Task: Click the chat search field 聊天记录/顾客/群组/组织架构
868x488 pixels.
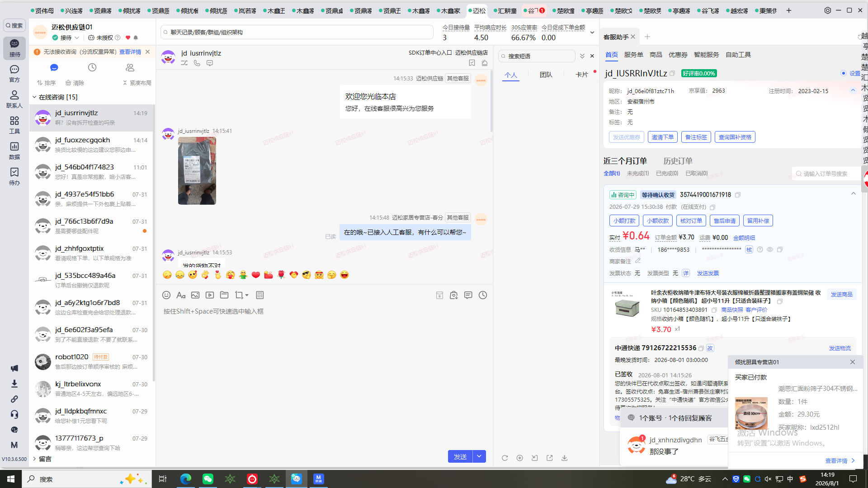Action: [x=297, y=33]
